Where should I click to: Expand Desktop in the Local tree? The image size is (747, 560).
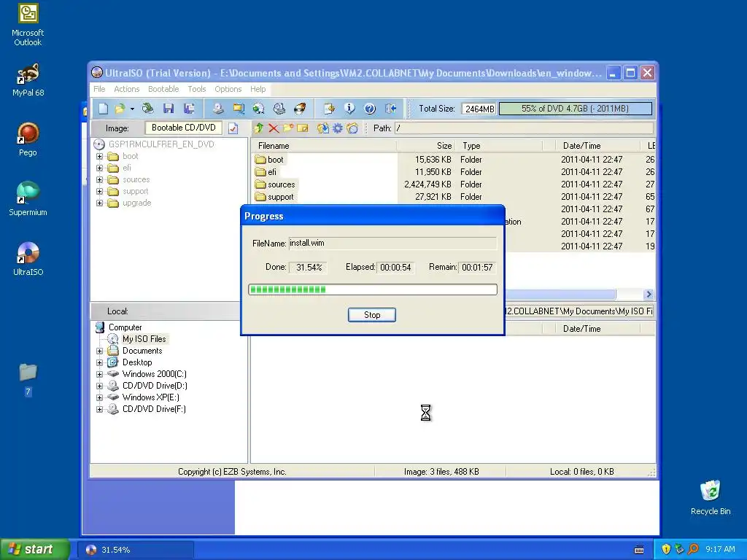[99, 362]
